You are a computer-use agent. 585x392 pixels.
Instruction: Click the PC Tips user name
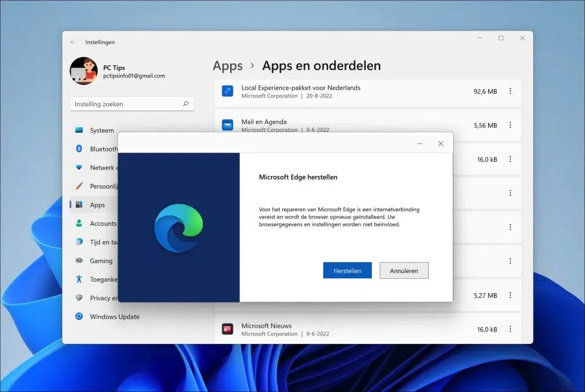coord(114,68)
